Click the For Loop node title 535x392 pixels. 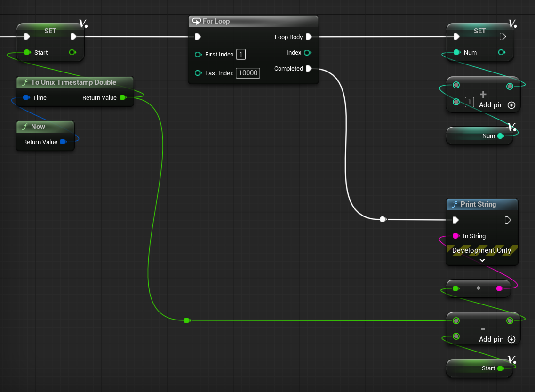216,21
